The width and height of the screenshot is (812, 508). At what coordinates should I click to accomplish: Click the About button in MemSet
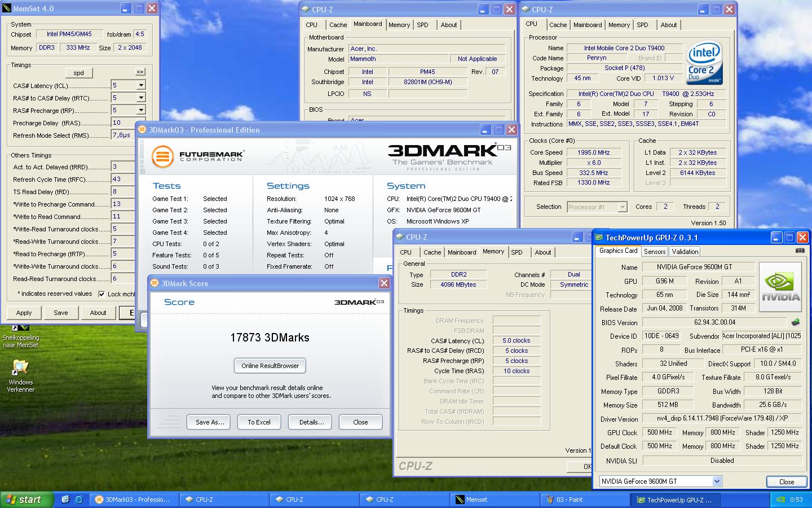(x=98, y=313)
